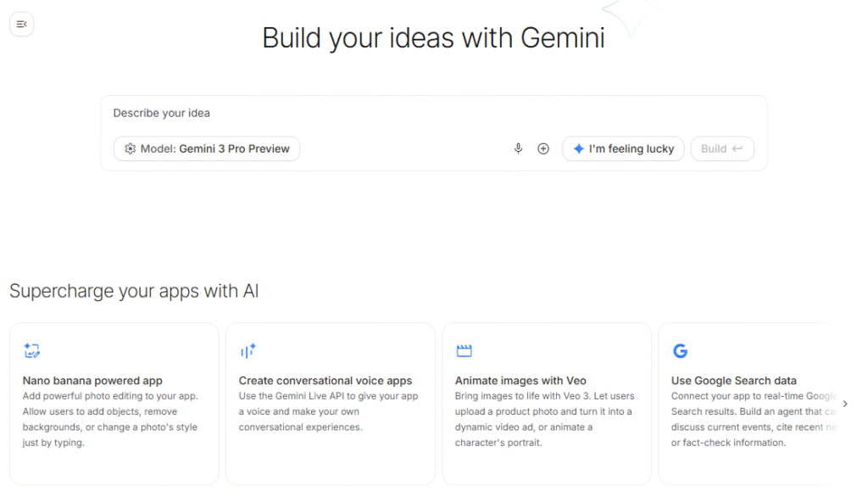
Task: Click the conversational voice waveform icon
Action: [x=248, y=350]
